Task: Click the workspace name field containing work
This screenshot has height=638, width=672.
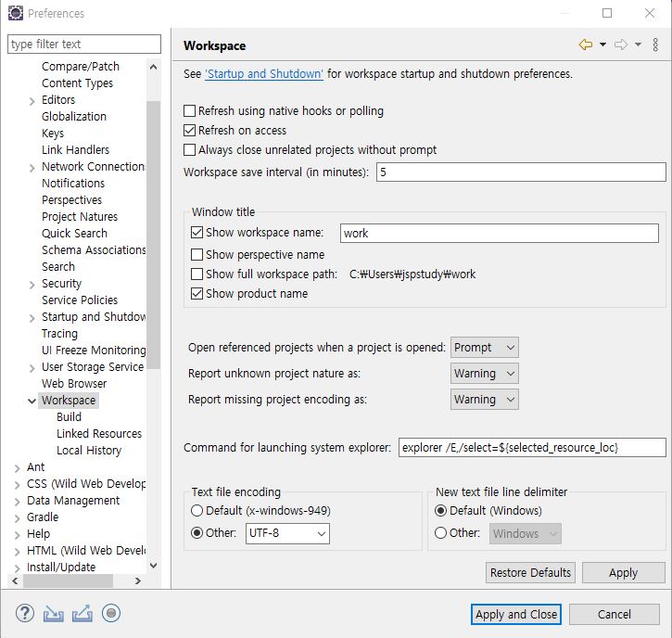Action: click(x=500, y=234)
